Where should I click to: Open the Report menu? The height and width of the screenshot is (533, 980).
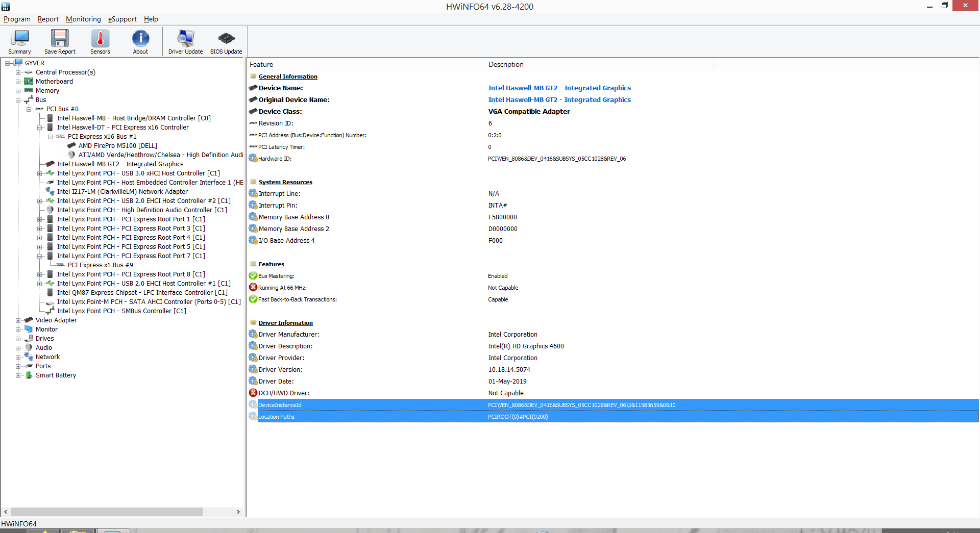pyautogui.click(x=48, y=19)
